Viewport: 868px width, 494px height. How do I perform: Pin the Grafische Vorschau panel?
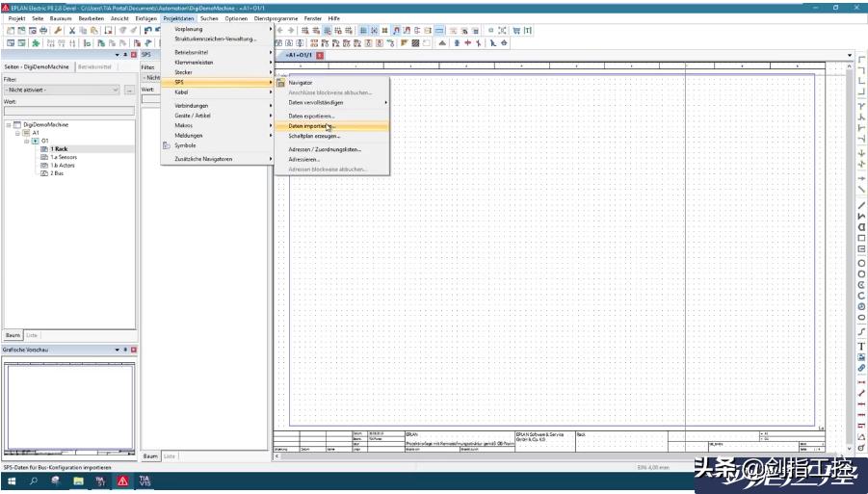pyautogui.click(x=125, y=350)
